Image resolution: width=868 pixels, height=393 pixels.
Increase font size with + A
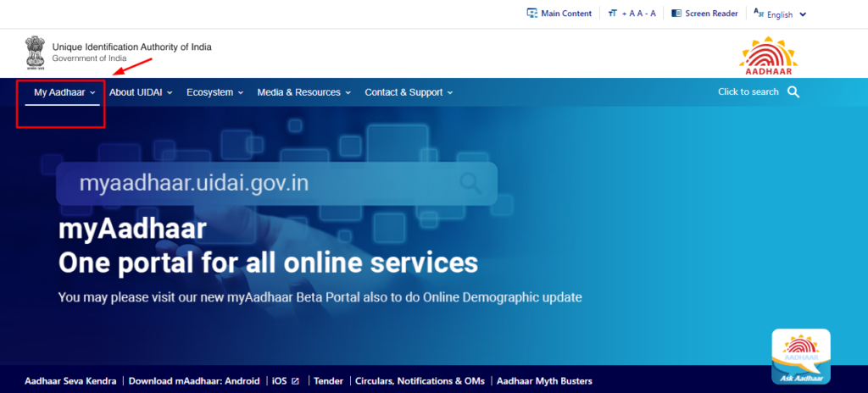coord(628,14)
